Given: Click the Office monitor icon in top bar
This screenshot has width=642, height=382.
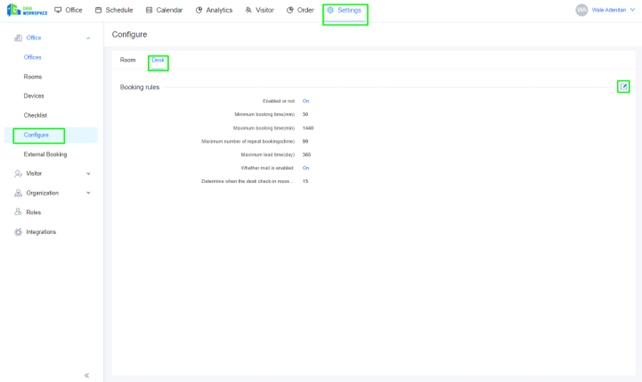Looking at the screenshot, I should tap(58, 10).
